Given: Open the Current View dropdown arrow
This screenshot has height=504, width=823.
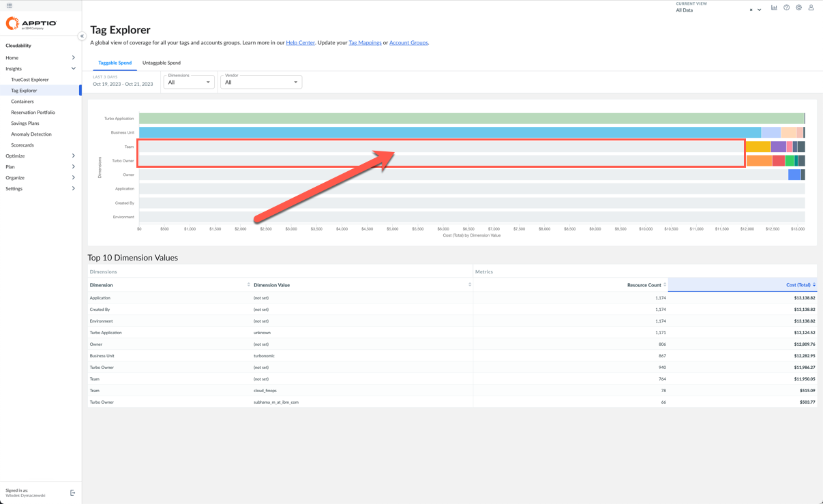Looking at the screenshot, I should coord(760,10).
